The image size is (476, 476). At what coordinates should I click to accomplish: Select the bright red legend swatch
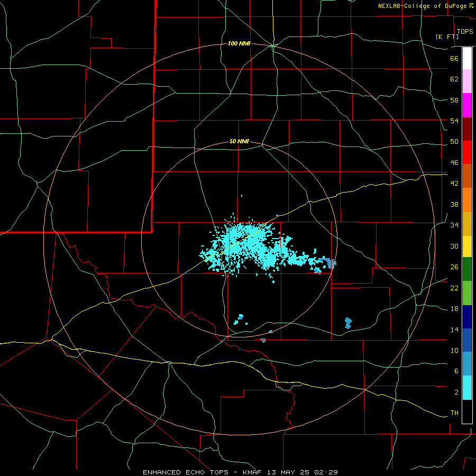(467, 152)
